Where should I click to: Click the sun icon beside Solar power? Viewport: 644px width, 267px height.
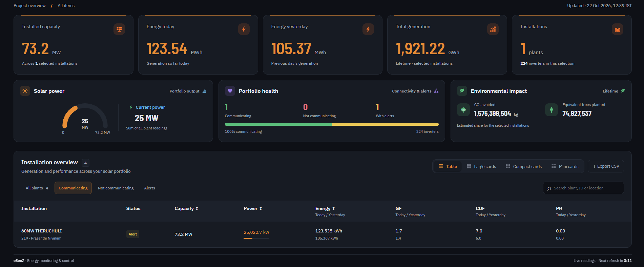(x=25, y=91)
